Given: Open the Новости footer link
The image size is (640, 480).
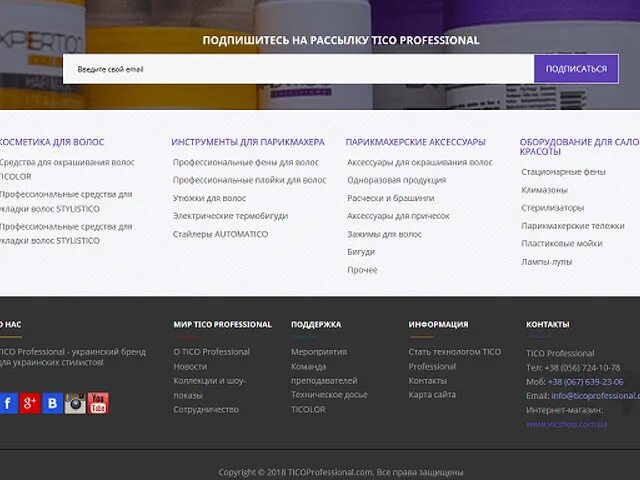Looking at the screenshot, I should click(x=190, y=367).
